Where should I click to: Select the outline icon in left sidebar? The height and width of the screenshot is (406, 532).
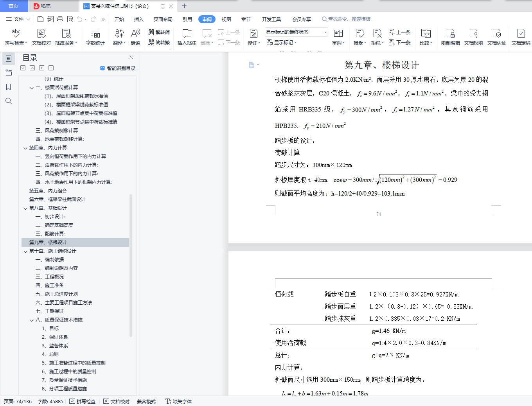click(9, 59)
